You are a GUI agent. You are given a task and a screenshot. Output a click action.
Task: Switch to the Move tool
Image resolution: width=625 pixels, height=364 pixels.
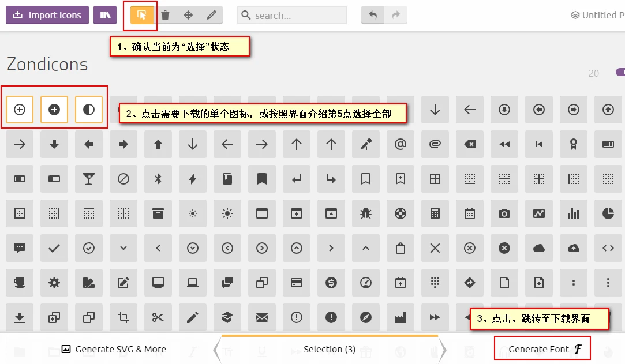[188, 15]
